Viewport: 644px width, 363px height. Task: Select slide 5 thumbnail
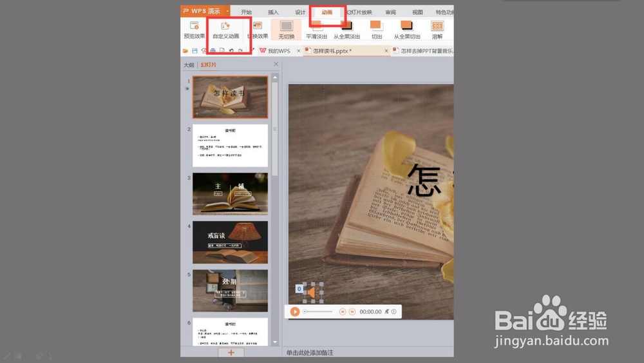click(x=230, y=291)
